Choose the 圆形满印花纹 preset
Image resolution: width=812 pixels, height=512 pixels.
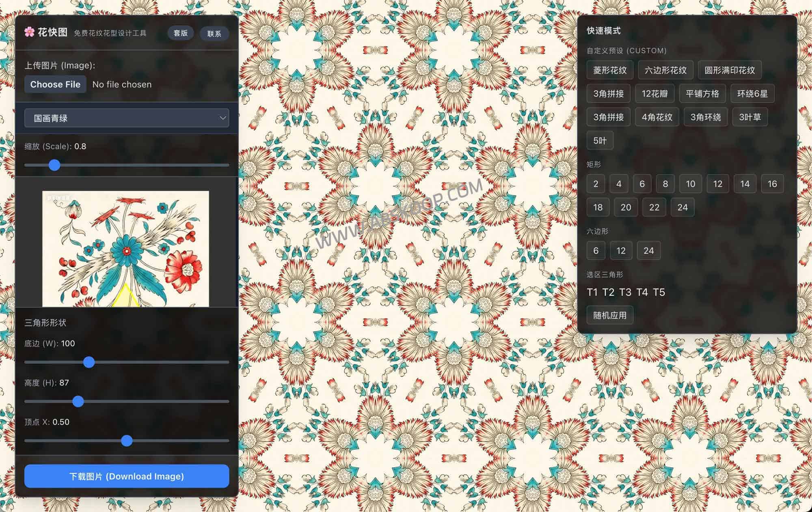coord(729,70)
